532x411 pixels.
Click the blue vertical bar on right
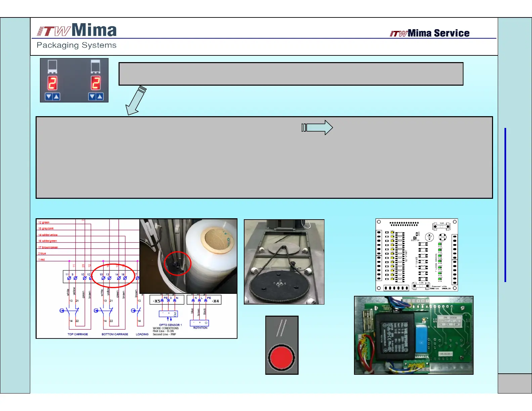click(x=505, y=205)
